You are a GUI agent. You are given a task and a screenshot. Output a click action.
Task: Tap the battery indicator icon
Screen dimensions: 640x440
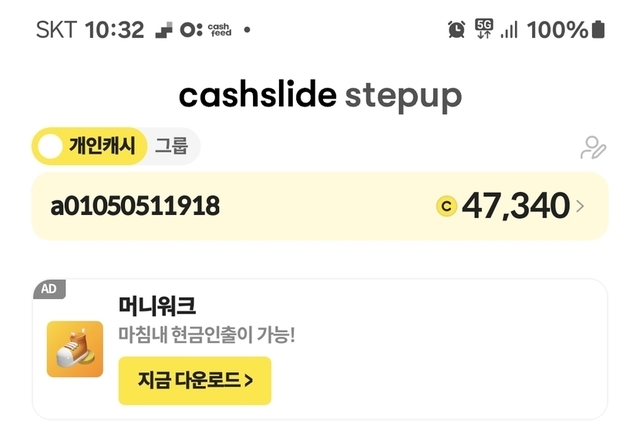[x=598, y=30]
